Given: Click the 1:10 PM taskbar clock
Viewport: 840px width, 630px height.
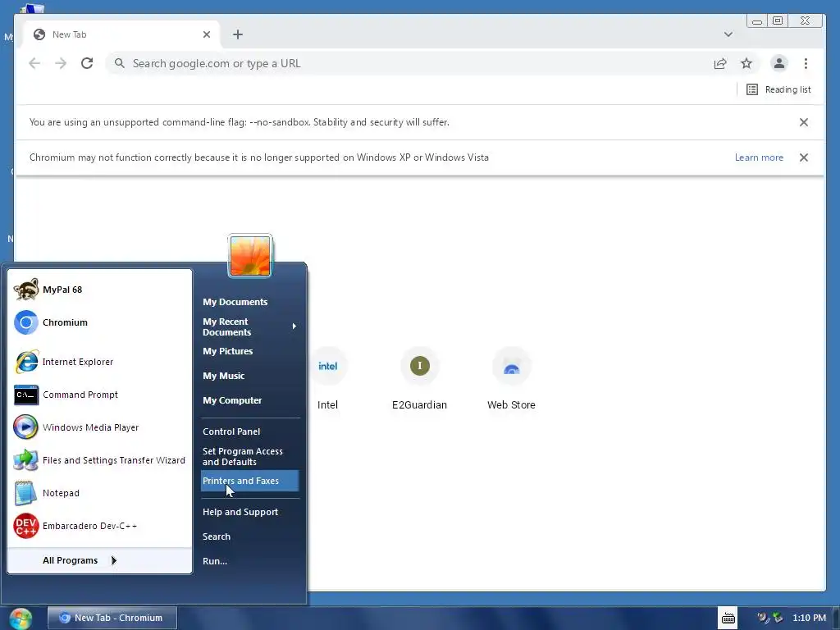Looking at the screenshot, I should pyautogui.click(x=809, y=618).
